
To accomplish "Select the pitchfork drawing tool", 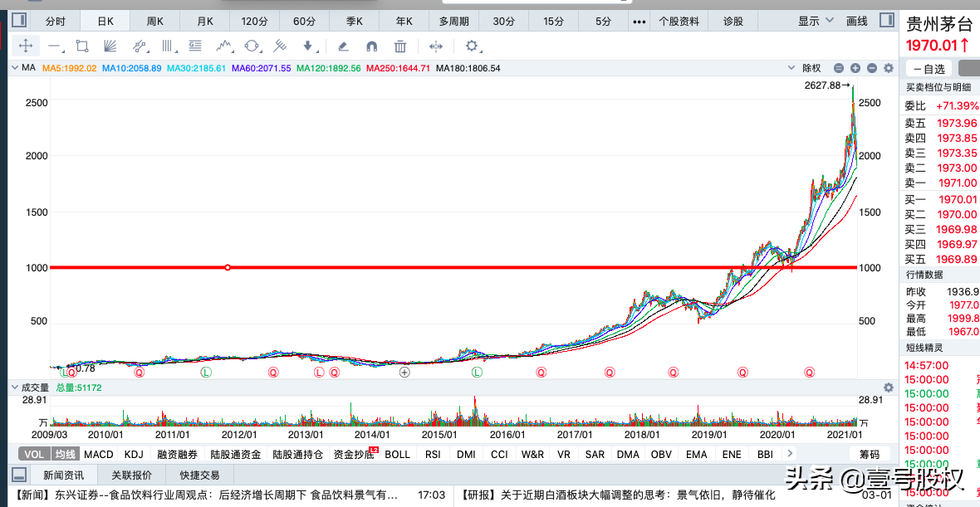I will coord(281,46).
